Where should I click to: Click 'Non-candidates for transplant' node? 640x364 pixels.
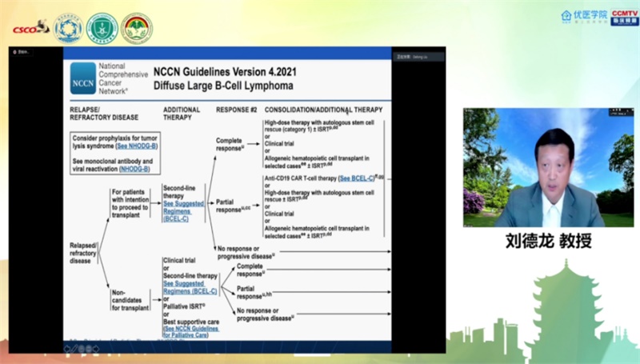pyautogui.click(x=130, y=300)
